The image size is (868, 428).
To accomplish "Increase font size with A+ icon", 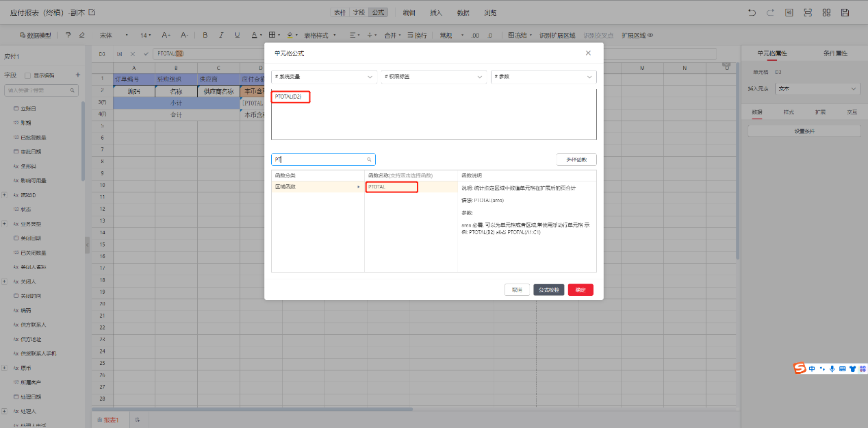I will coord(166,35).
